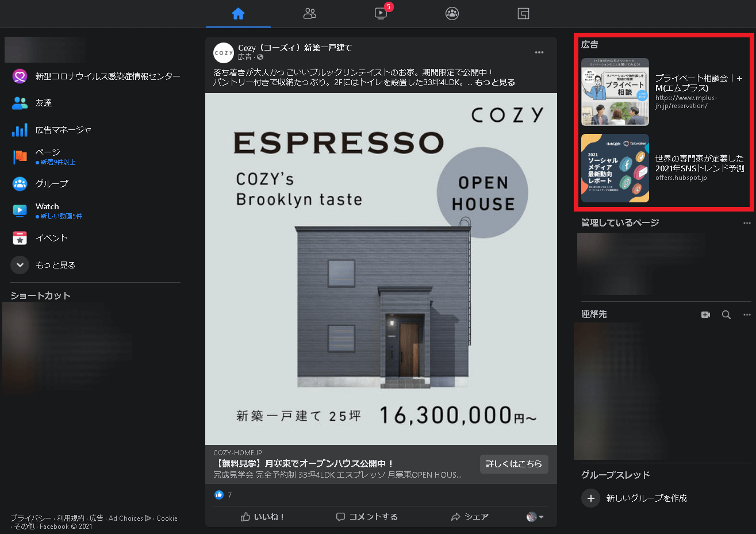This screenshot has height=534, width=756.
Task: Open HubSpot social media report thumbnail
Action: [x=615, y=168]
